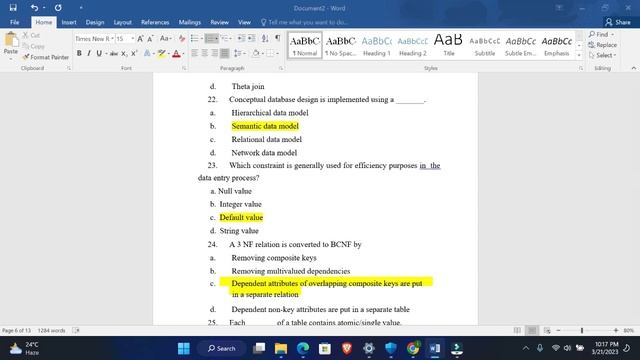Increase font size with Grow Font icon
Screen dimensions: 640x360
[140, 39]
